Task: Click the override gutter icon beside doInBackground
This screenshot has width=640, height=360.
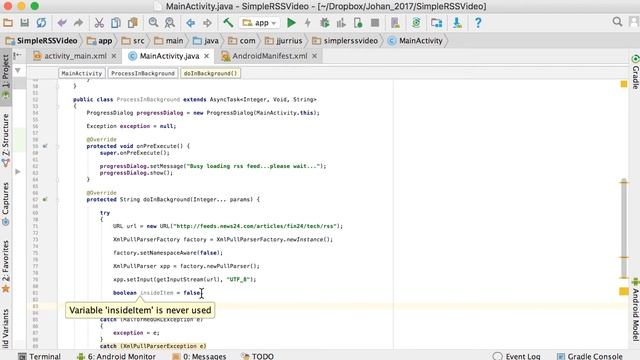Action: pyautogui.click(x=45, y=199)
